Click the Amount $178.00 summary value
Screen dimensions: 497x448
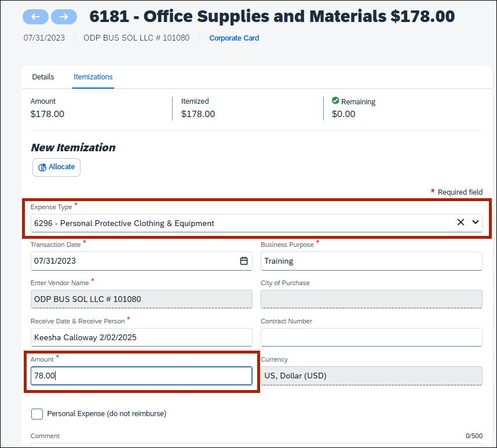pyautogui.click(x=47, y=114)
